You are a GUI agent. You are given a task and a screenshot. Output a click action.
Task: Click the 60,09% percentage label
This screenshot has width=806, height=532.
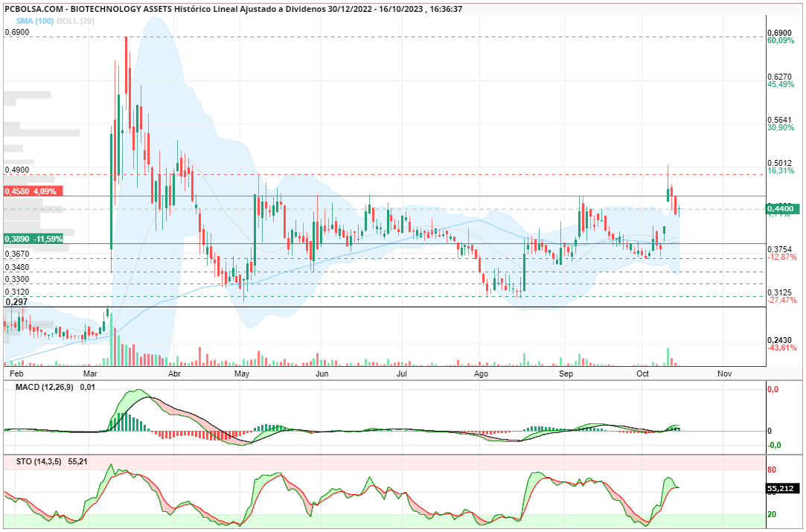click(781, 41)
